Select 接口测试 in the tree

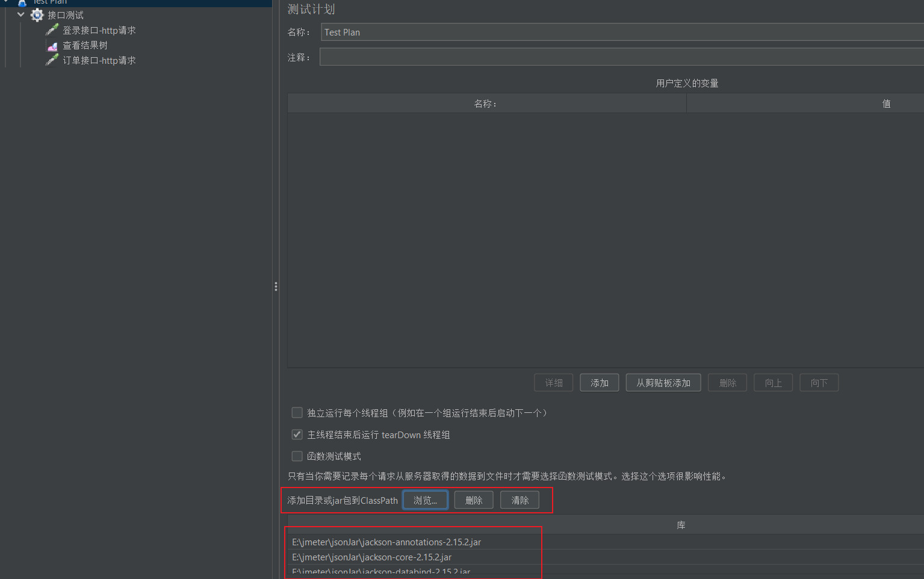coord(66,15)
